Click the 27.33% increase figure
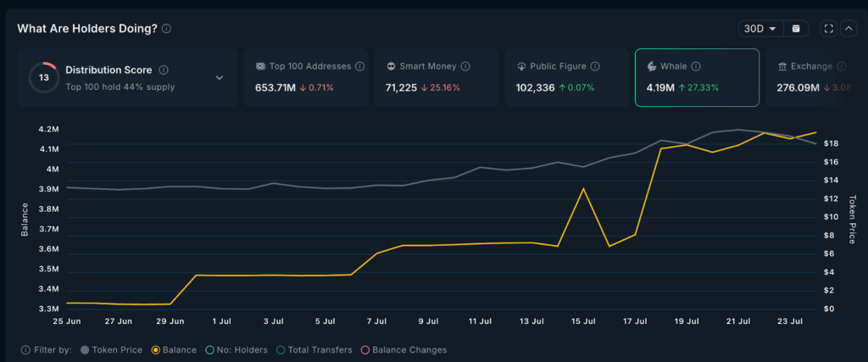The image size is (868, 362). pyautogui.click(x=698, y=87)
